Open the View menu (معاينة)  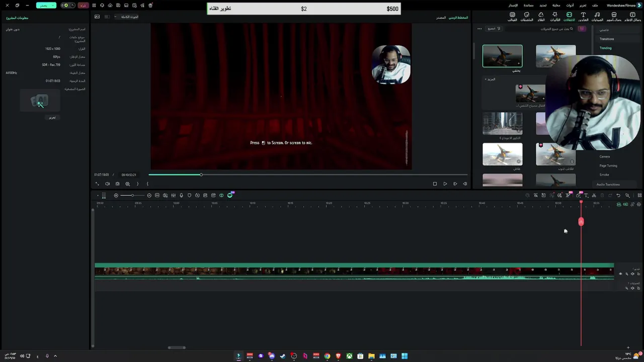(x=556, y=5)
